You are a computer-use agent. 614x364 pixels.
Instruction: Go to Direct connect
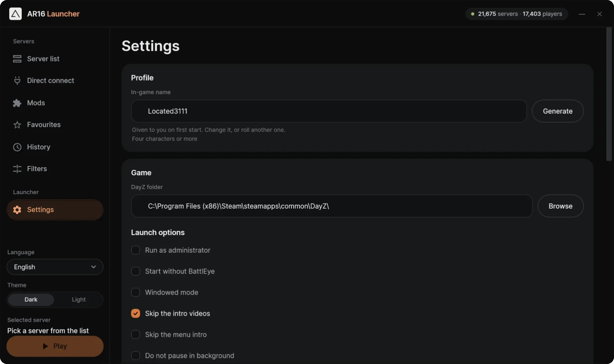coord(55,80)
